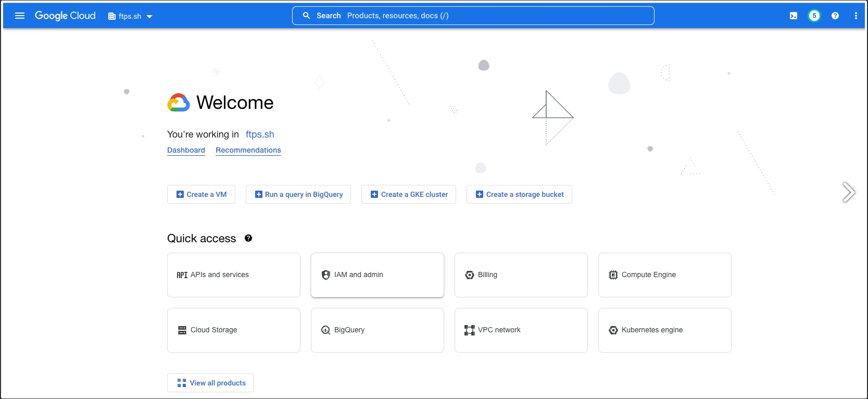868x399 pixels.
Task: Choose Create a GKE cluster
Action: [409, 194]
